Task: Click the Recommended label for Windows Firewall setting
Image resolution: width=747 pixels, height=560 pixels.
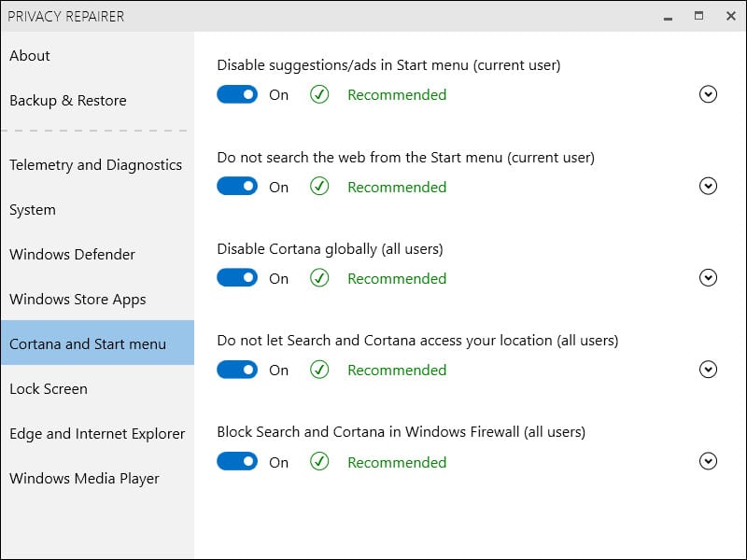Action: coord(397,462)
